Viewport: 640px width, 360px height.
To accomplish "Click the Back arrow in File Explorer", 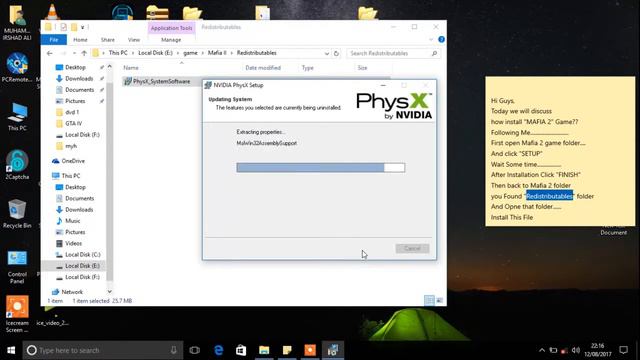I will coord(50,53).
